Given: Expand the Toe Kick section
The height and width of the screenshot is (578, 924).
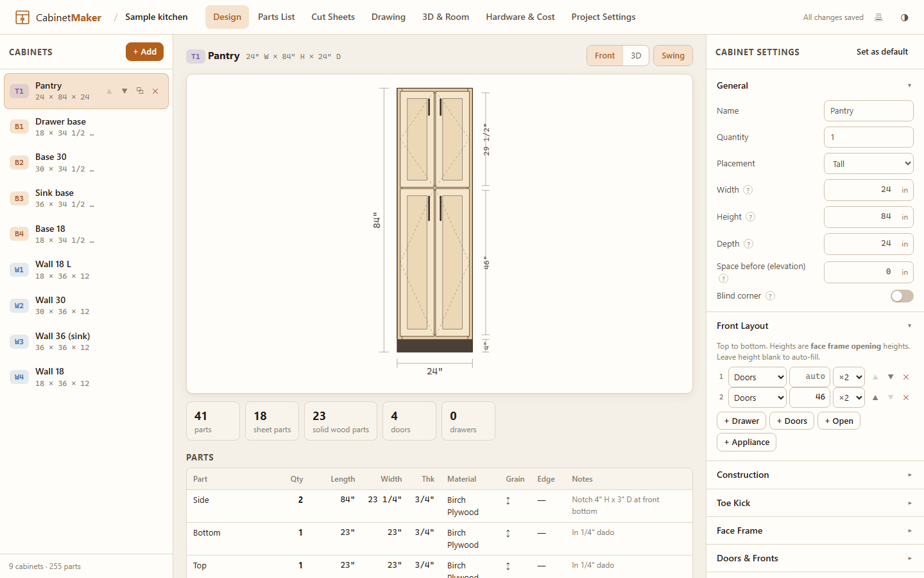Looking at the screenshot, I should tap(815, 503).
